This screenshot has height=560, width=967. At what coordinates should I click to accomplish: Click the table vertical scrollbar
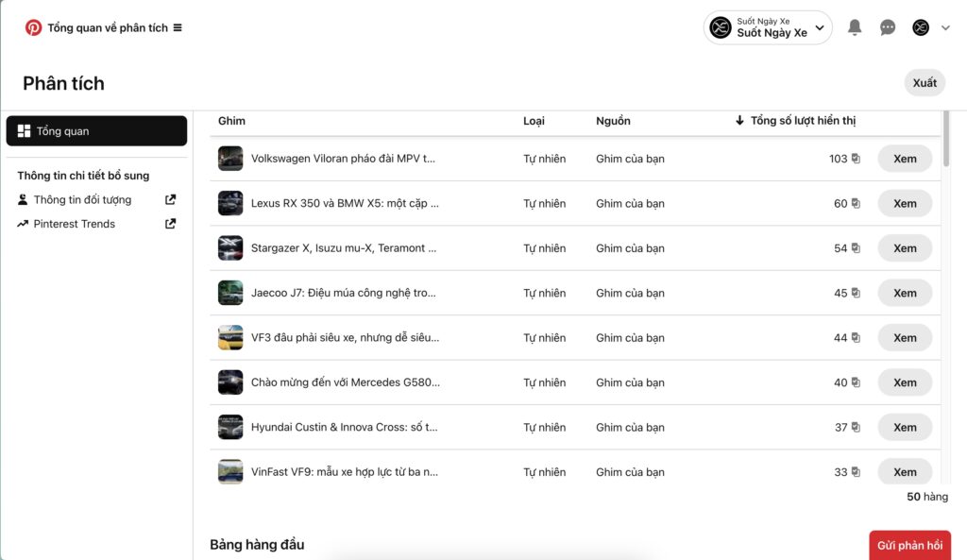tap(946, 139)
